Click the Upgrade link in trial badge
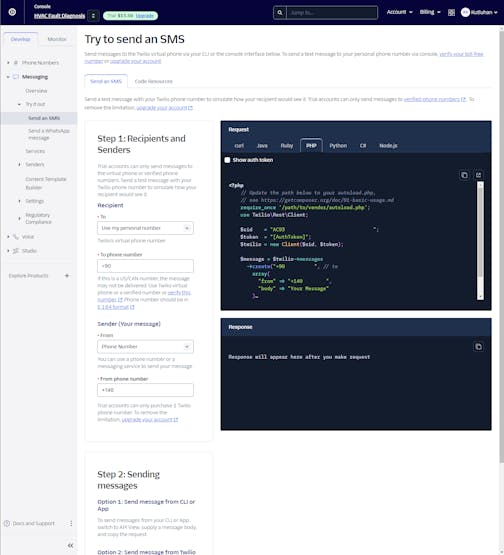Image resolution: width=504 pixels, height=555 pixels. (x=144, y=16)
